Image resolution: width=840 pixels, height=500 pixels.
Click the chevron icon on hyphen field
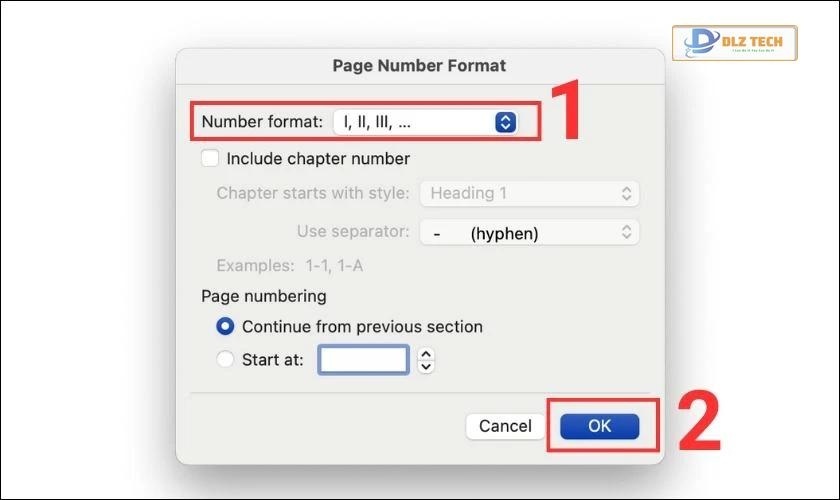(x=627, y=233)
